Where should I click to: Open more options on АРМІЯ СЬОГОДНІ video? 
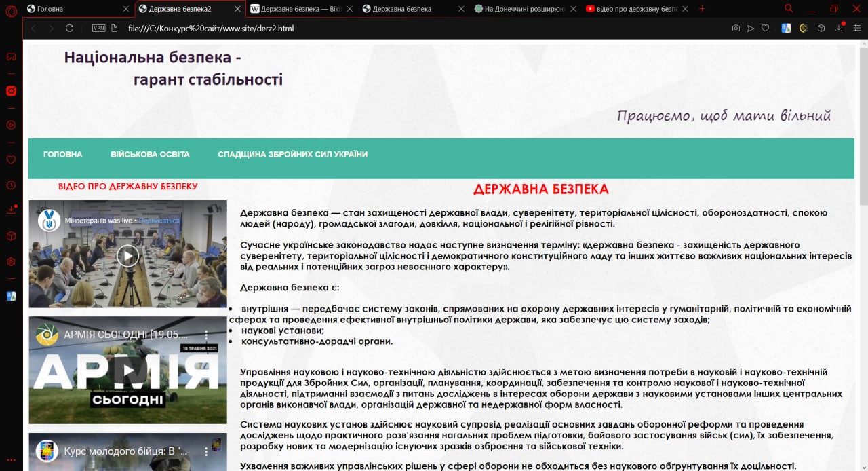(208, 335)
